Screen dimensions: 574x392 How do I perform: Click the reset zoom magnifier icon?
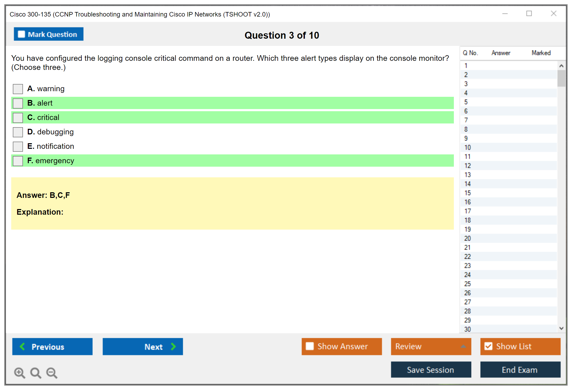pos(36,373)
